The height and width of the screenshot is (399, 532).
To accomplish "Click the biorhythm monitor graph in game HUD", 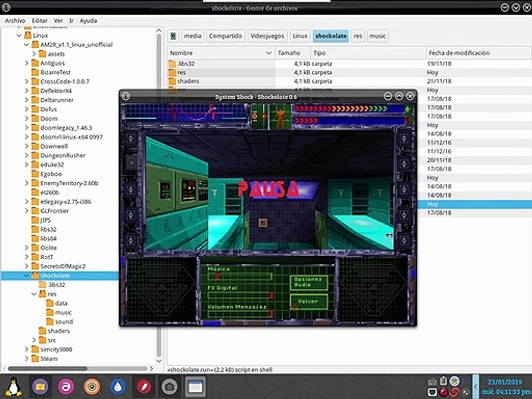I will tap(185, 113).
